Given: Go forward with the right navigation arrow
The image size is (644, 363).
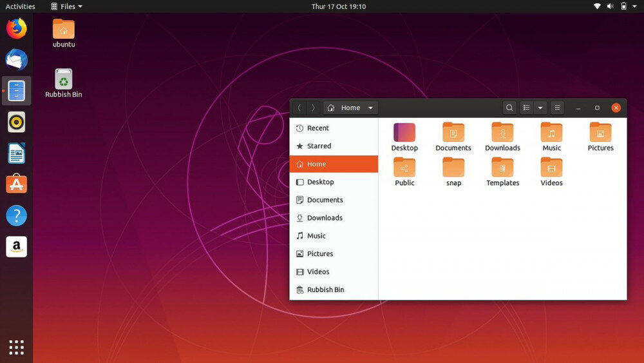Looking at the screenshot, I should [x=313, y=108].
